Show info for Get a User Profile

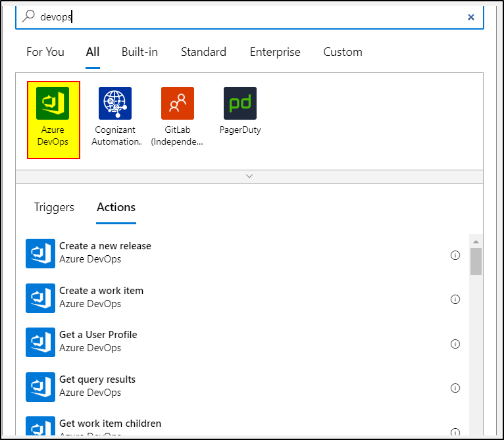[455, 344]
